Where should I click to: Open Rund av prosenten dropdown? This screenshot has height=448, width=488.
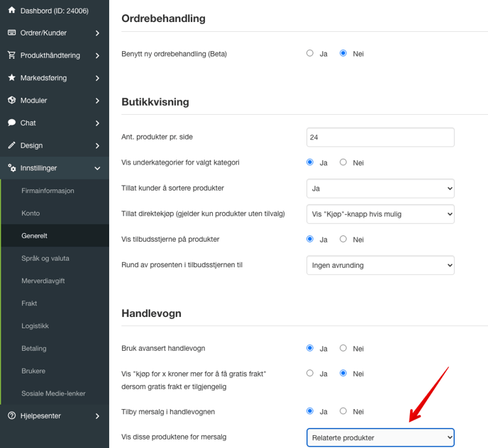380,265
